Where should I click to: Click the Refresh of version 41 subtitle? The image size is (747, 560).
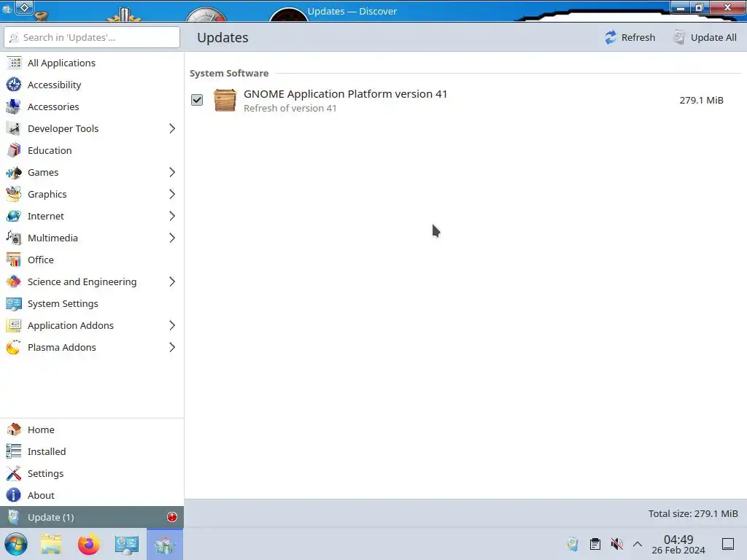[290, 108]
